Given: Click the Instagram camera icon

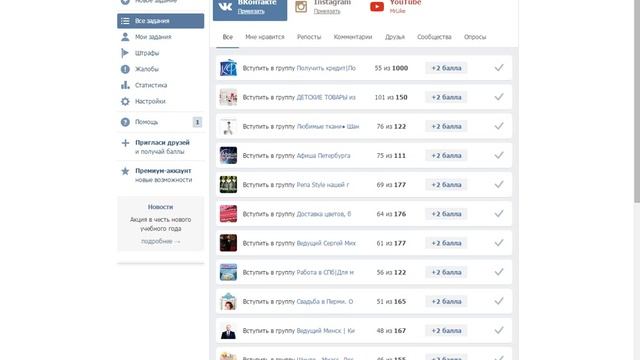Looking at the screenshot, I should coord(301,7).
